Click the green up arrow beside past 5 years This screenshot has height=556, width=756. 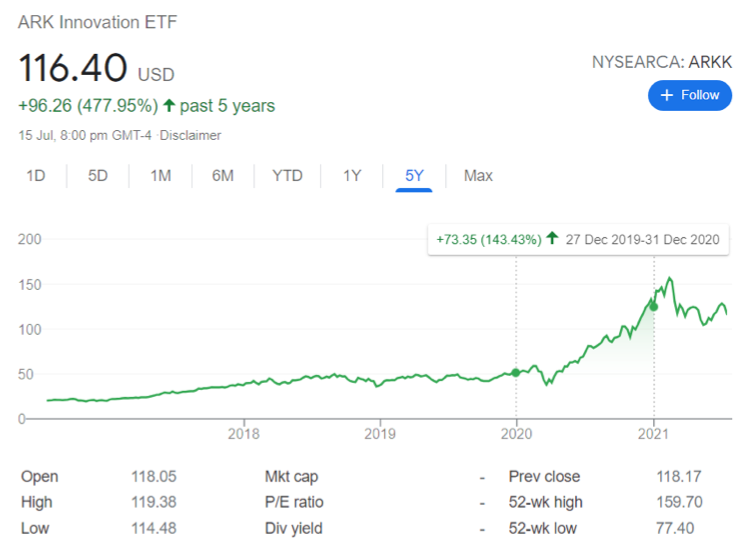click(x=169, y=105)
